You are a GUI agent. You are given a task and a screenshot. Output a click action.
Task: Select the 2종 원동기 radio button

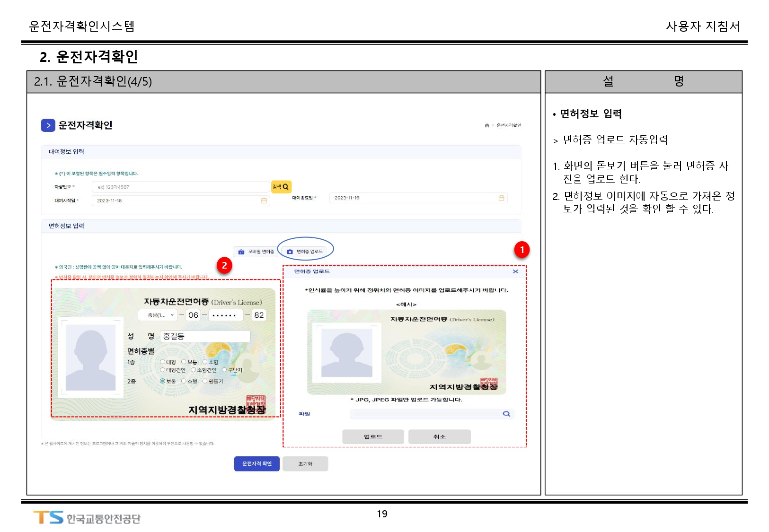pyautogui.click(x=205, y=381)
